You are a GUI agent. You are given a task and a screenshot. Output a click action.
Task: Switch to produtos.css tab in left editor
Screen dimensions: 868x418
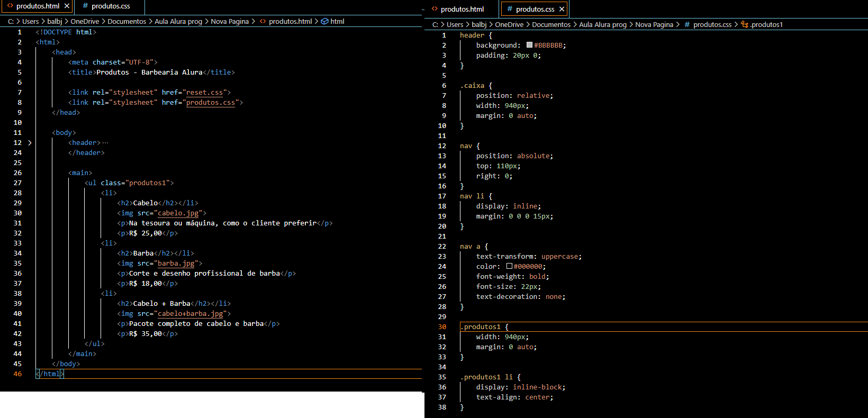click(110, 6)
